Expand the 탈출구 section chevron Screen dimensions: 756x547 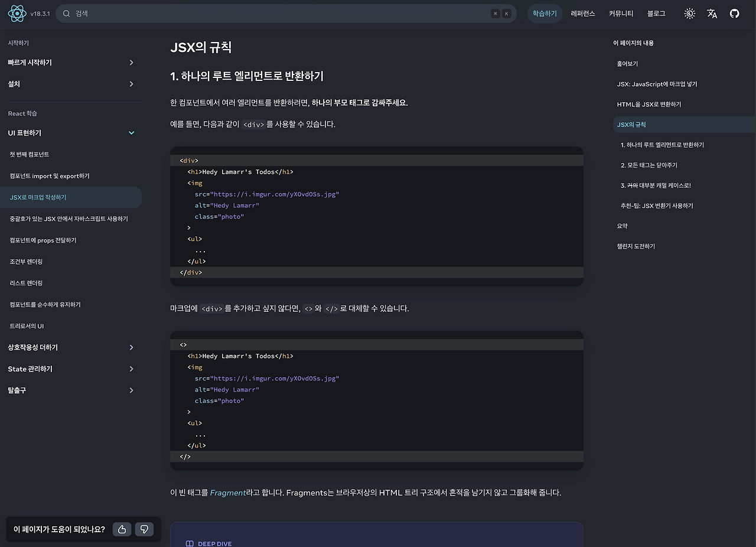click(x=131, y=390)
